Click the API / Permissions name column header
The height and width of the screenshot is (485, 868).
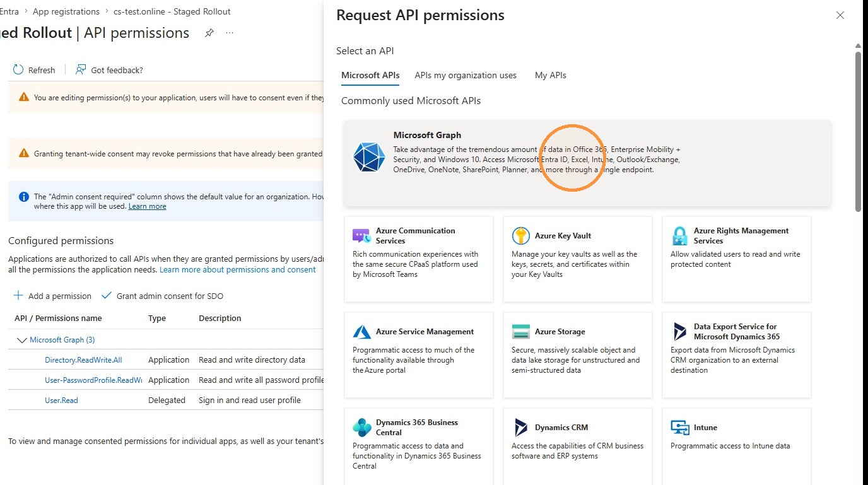(58, 318)
